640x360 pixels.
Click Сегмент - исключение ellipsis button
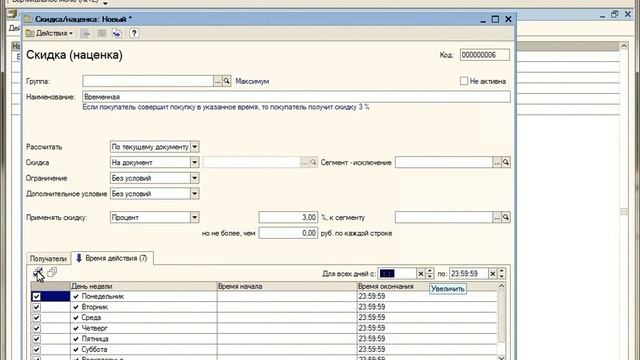point(497,162)
